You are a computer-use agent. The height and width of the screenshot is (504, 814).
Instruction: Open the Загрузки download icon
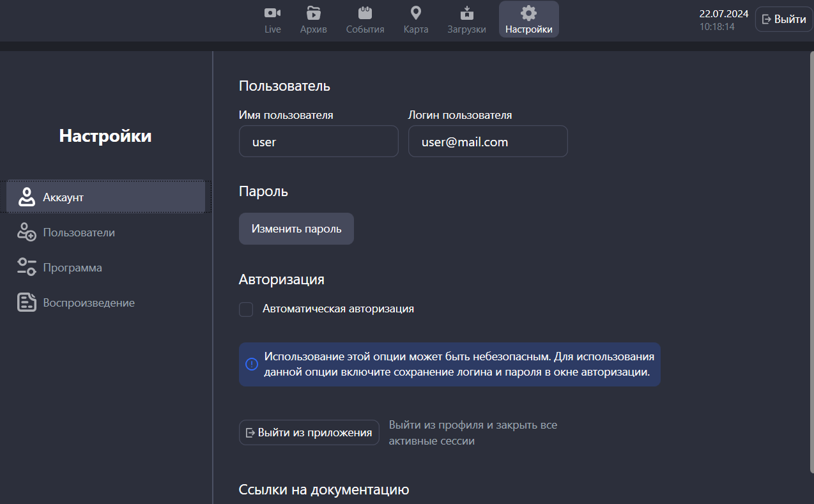tap(466, 13)
